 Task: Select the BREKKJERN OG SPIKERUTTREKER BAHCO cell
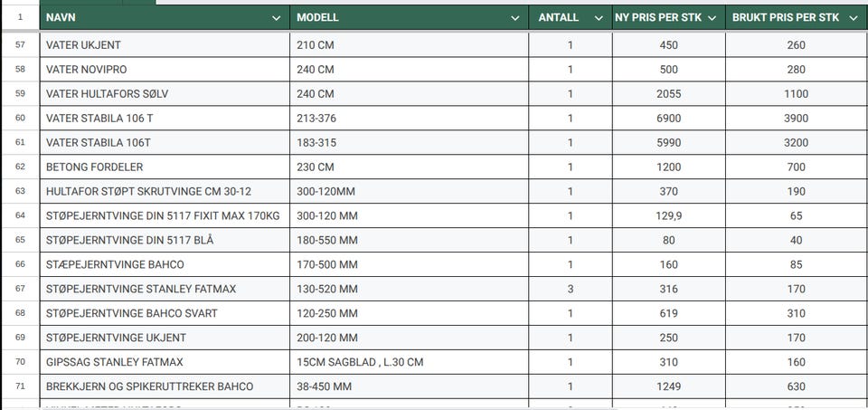coord(165,386)
